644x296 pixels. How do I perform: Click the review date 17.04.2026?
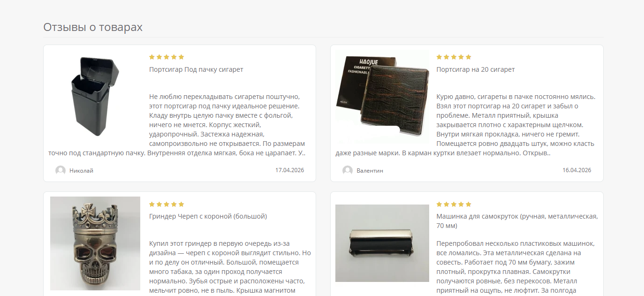point(289,170)
